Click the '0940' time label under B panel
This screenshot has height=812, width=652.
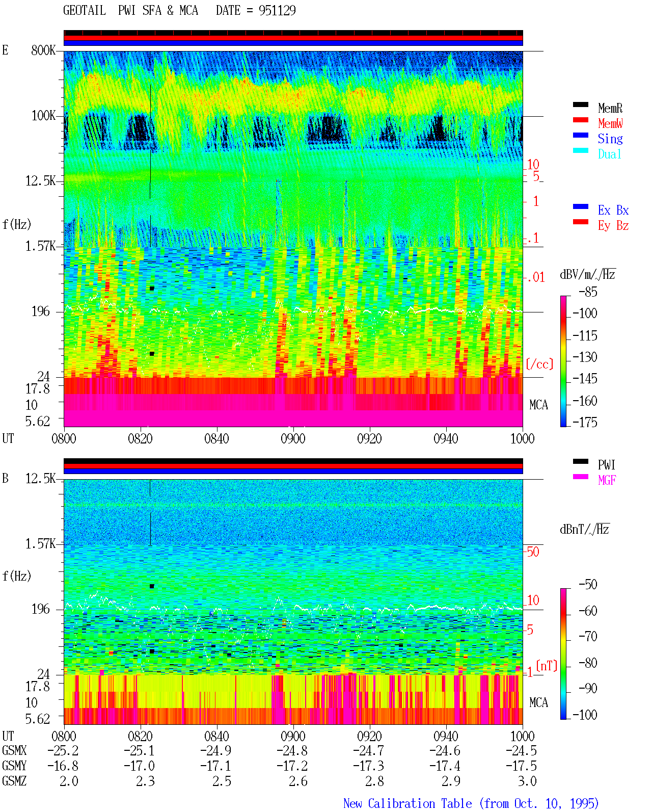tap(446, 737)
